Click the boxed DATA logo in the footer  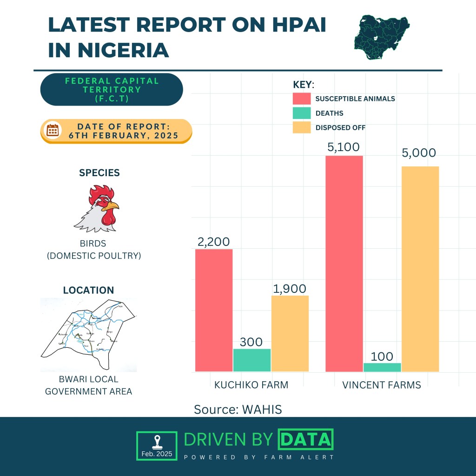305,439
